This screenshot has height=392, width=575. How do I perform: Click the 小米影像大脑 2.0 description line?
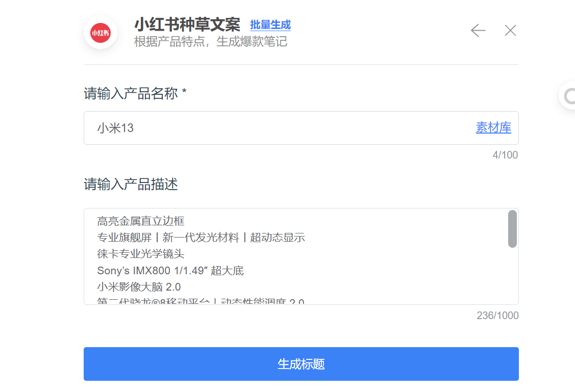pos(139,286)
